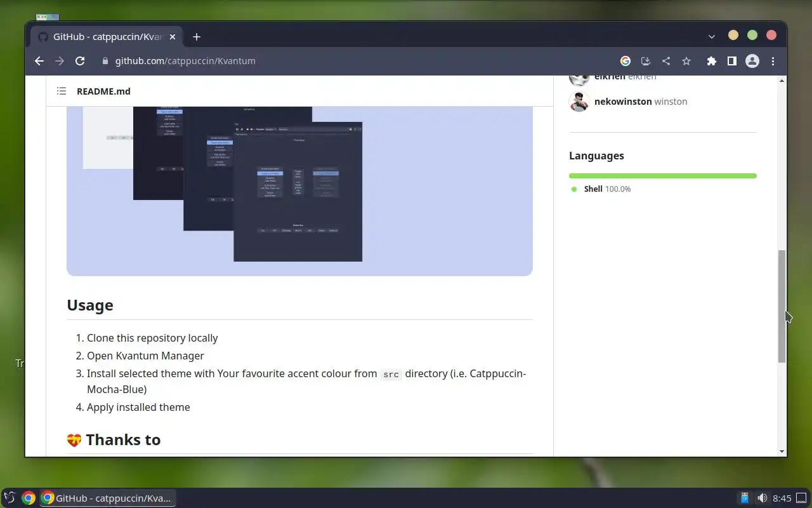Select the GitHub - catppuccin/Kvantum tab
Image resolution: width=812 pixels, height=508 pixels.
105,37
